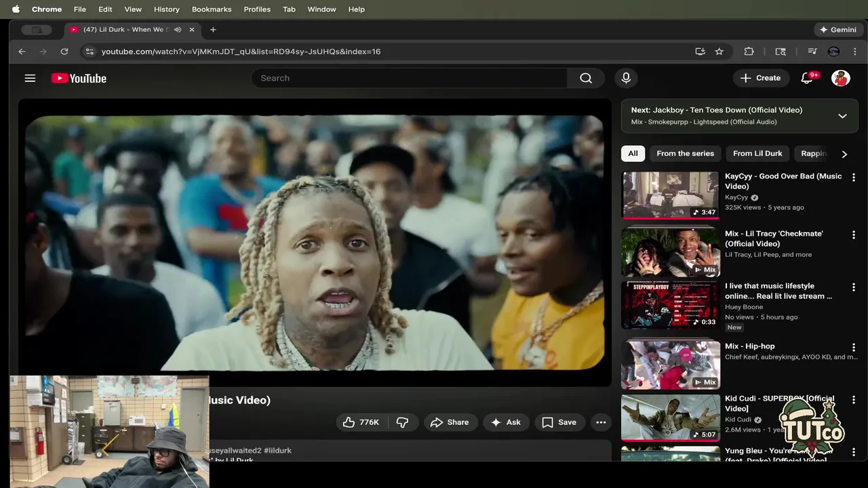Focus the YouTube search field
The width and height of the screenshot is (868, 488).
[x=410, y=78]
